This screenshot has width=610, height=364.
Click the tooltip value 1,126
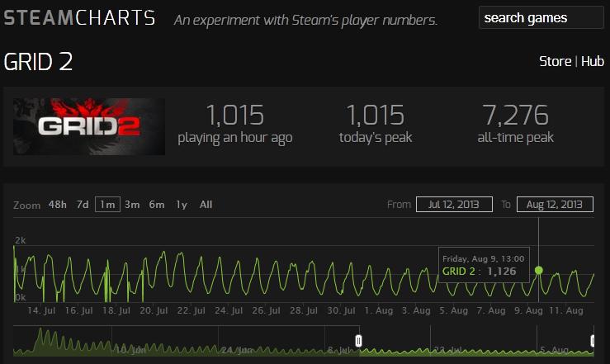pos(502,271)
